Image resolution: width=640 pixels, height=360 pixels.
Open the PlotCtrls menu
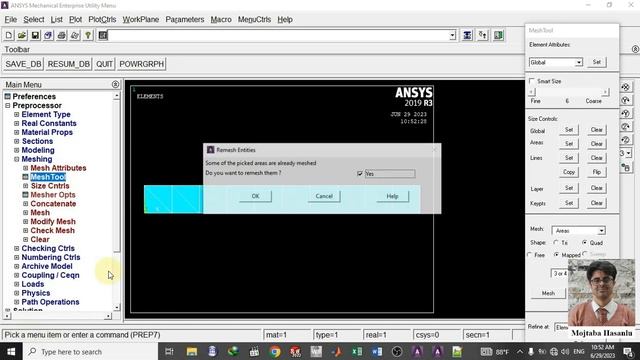tap(102, 20)
